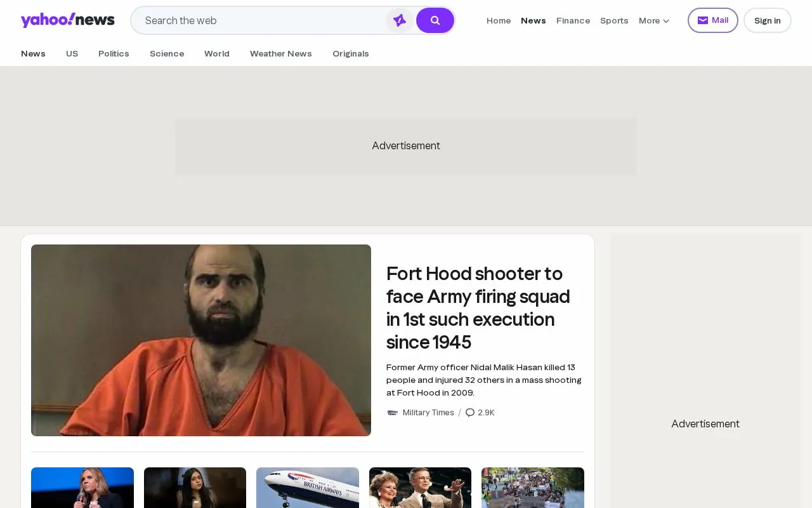Screen dimensions: 812x508
Task: Select the bold News top navigation link
Action: coord(533,20)
